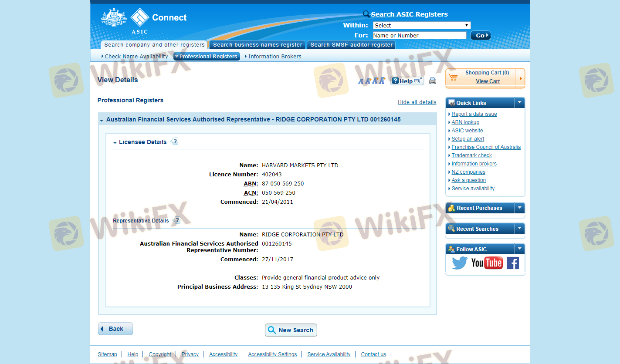Expand the Recent Searches panel
The height and width of the screenshot is (364, 620).
click(x=519, y=229)
